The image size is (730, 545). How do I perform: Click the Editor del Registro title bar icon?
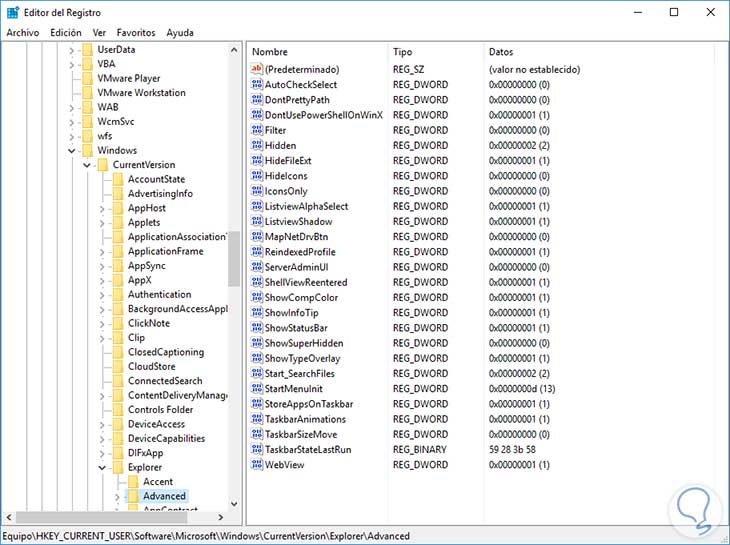click(x=13, y=13)
